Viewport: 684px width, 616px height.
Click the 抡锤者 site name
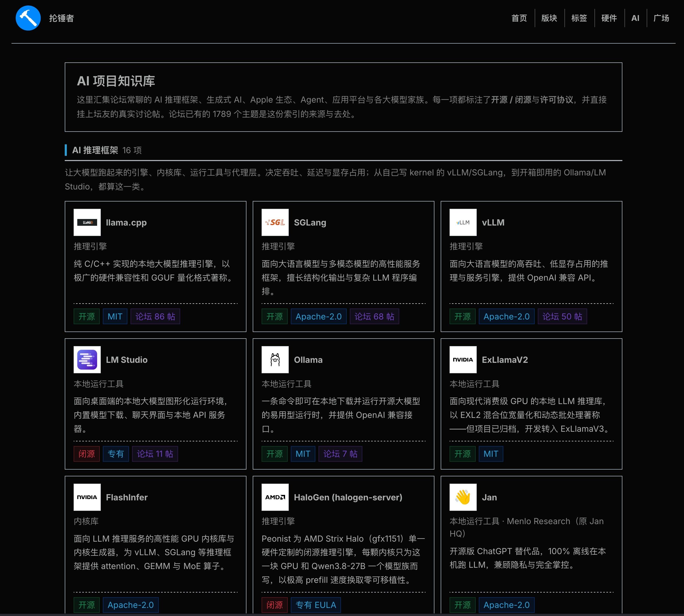[61, 18]
